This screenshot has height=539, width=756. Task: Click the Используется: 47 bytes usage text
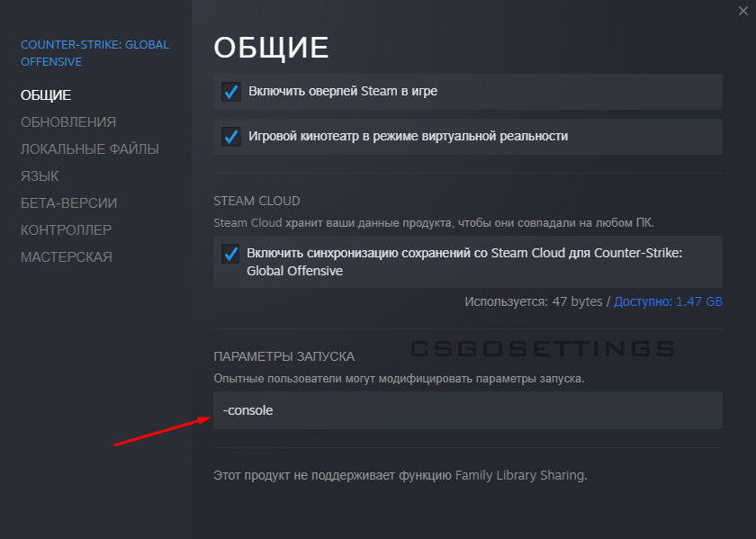tap(534, 301)
